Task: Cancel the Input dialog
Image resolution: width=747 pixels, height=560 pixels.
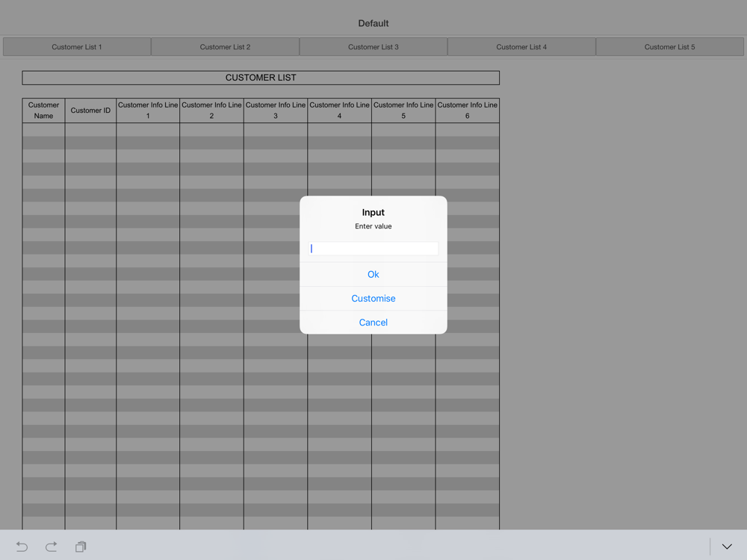Action: coord(373,323)
